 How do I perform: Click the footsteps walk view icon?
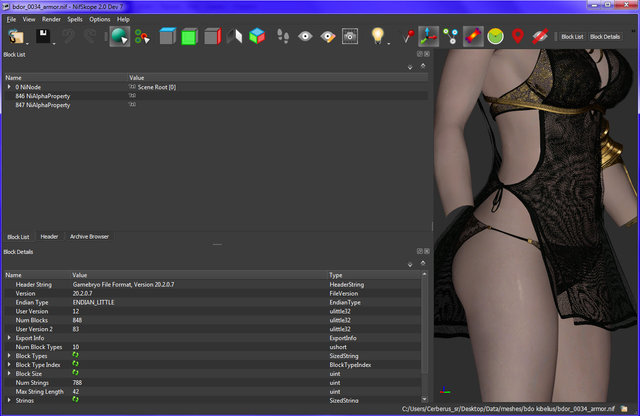[x=282, y=36]
